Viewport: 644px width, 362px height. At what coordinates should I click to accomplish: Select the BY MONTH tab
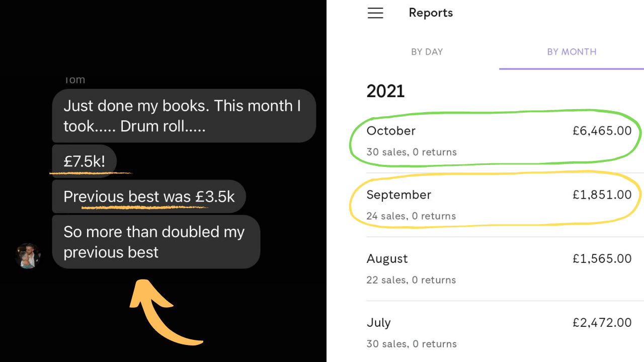click(572, 52)
